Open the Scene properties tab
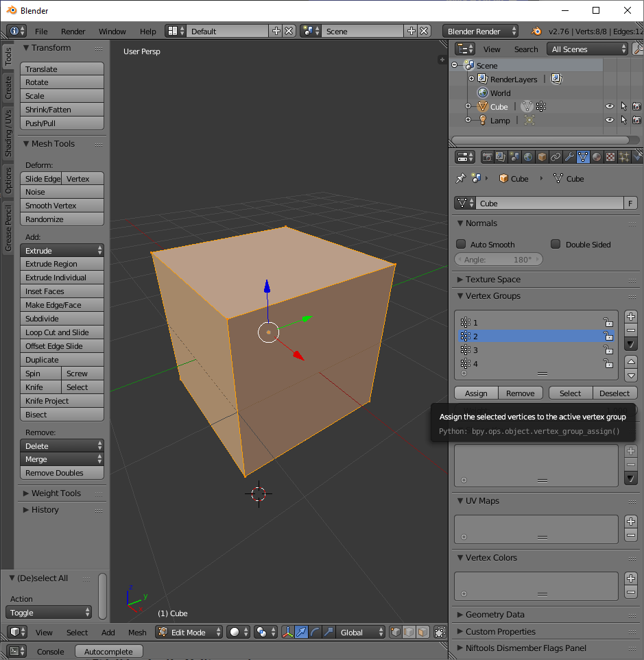This screenshot has width=644, height=660. tap(514, 158)
